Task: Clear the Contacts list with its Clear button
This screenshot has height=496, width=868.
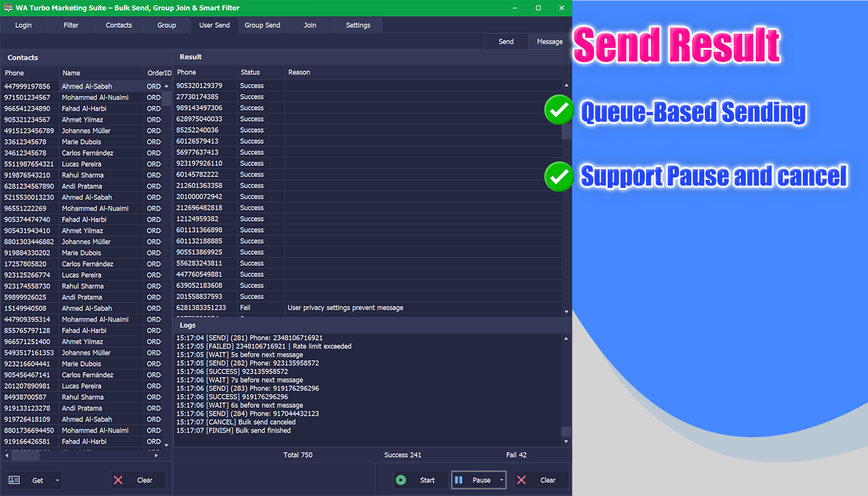Action: coord(138,480)
